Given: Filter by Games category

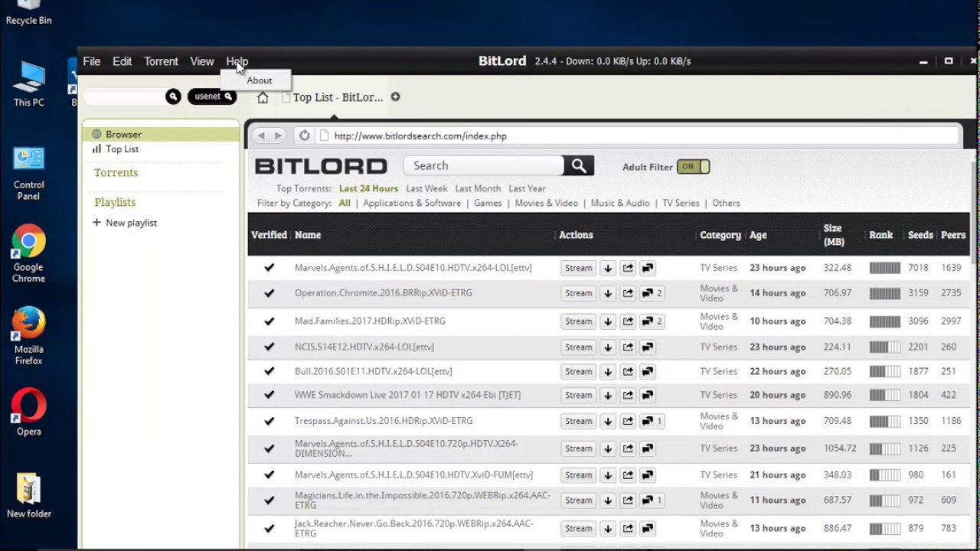Looking at the screenshot, I should pos(488,203).
